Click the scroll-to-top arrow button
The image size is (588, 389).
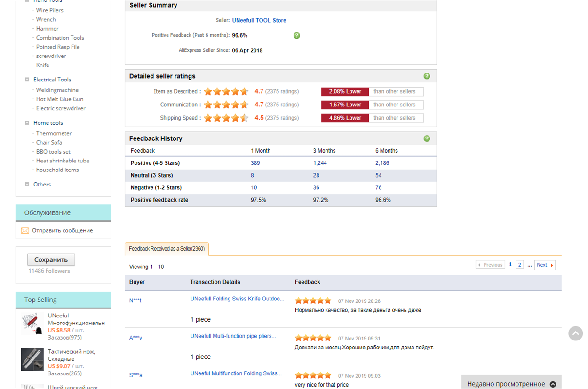click(575, 333)
